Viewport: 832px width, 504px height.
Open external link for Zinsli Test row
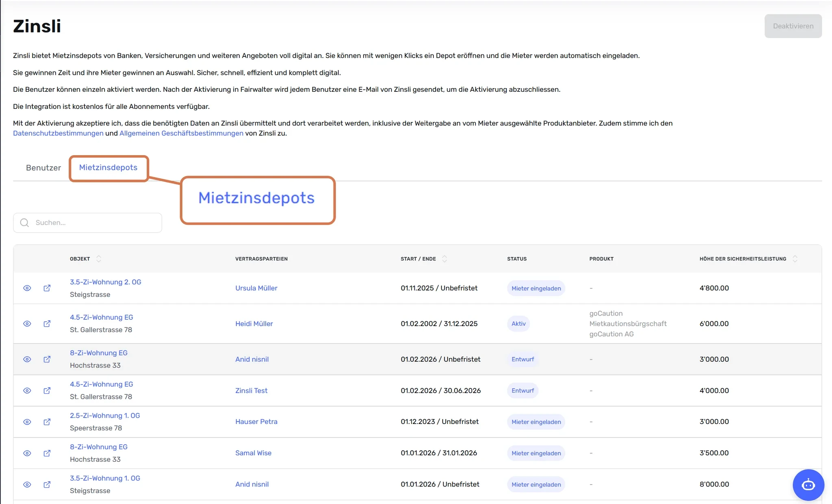pos(47,390)
